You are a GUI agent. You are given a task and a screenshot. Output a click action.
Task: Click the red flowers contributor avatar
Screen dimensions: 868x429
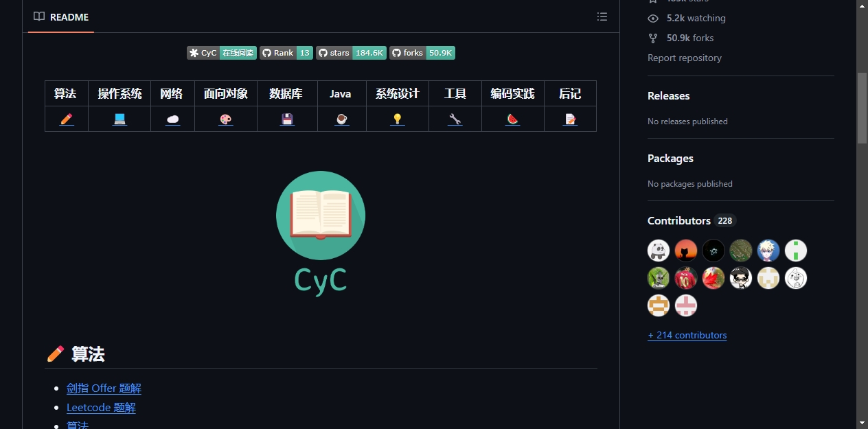click(686, 278)
